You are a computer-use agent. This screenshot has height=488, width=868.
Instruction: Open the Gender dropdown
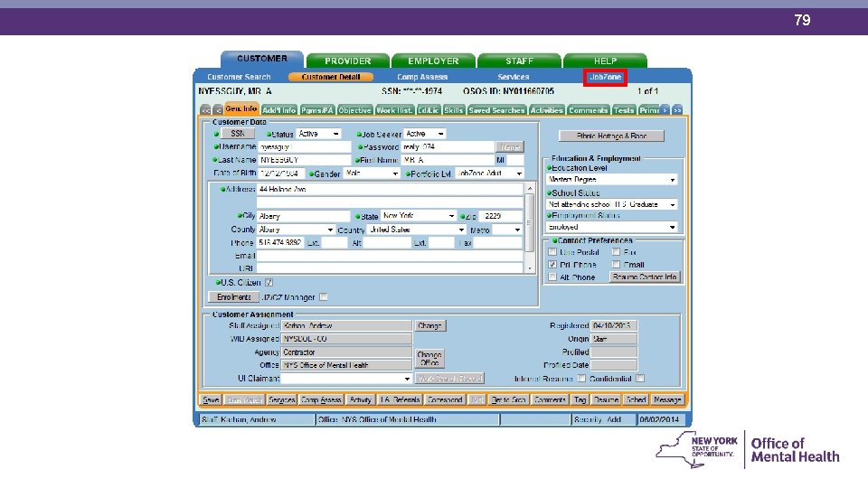point(395,174)
